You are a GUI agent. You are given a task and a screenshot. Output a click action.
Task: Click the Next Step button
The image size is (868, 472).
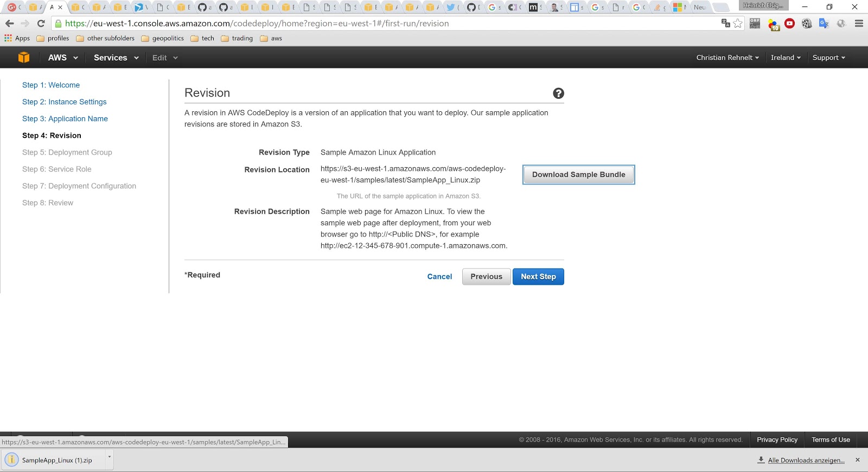tap(538, 277)
